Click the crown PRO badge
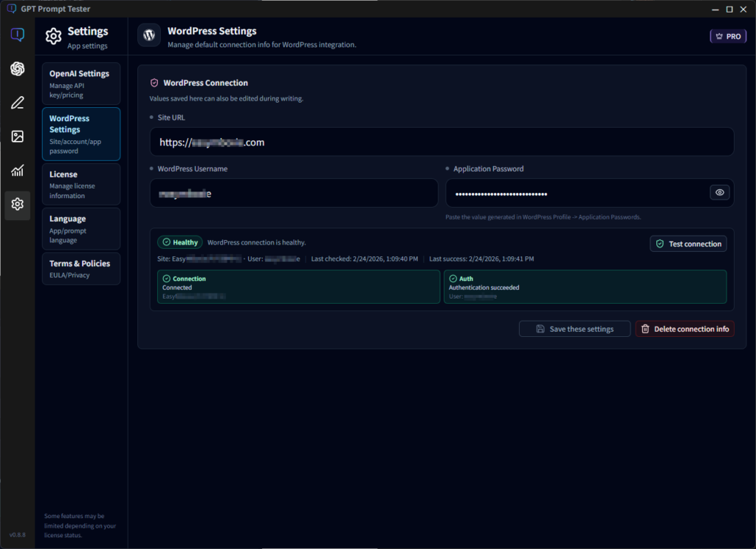Screen dimensions: 756x549 [x=728, y=35]
